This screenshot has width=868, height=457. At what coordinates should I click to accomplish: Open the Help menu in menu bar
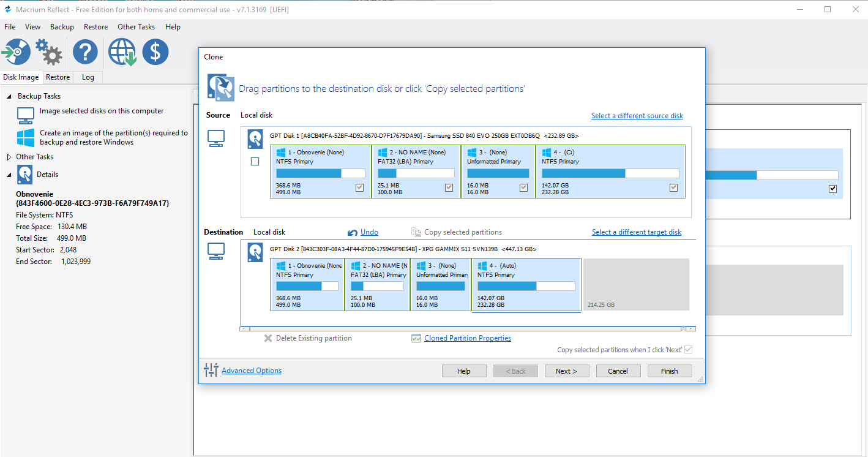click(173, 27)
